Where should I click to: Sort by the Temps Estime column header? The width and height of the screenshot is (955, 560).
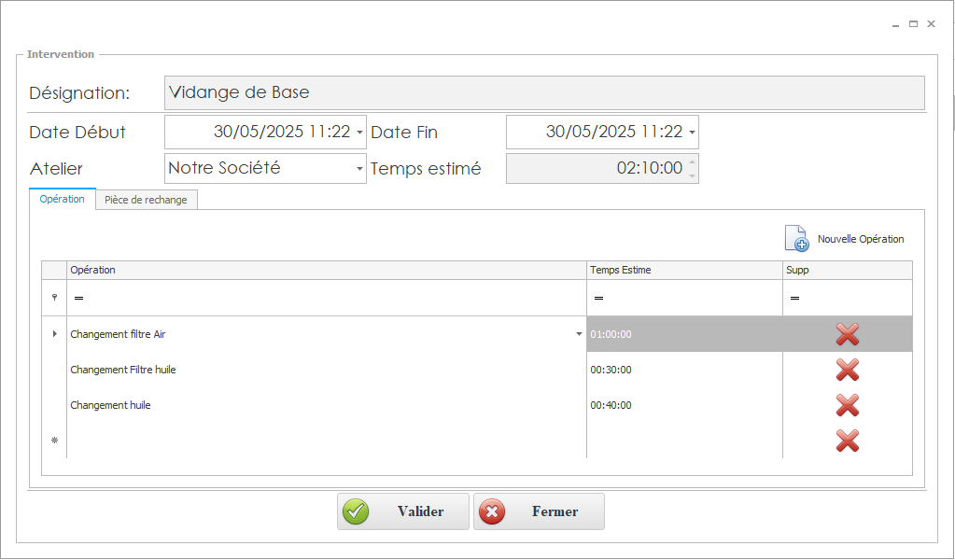pos(684,270)
